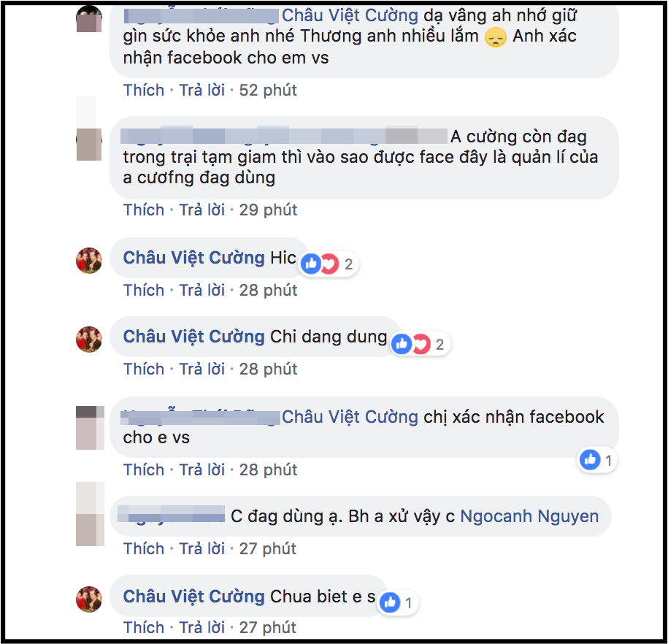Reply to the 'Hic' comment
Viewport: 668px width, 644px height.
click(x=201, y=291)
